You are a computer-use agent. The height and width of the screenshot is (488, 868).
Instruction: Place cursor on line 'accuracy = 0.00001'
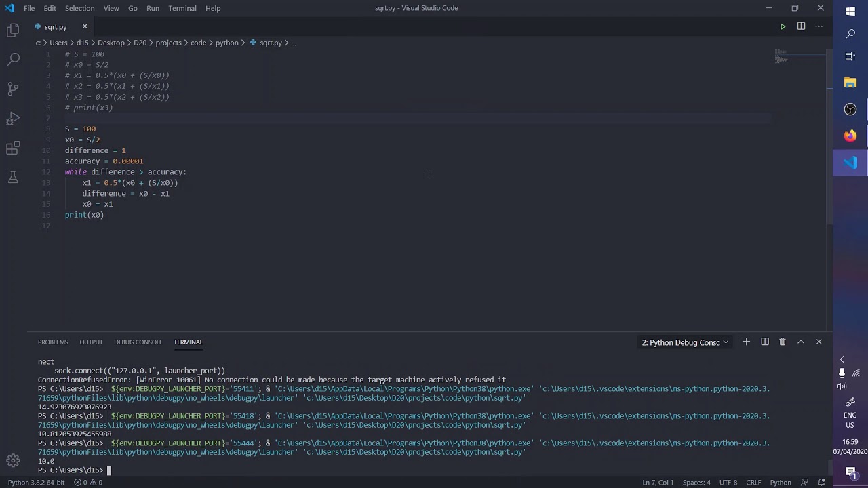tap(104, 161)
